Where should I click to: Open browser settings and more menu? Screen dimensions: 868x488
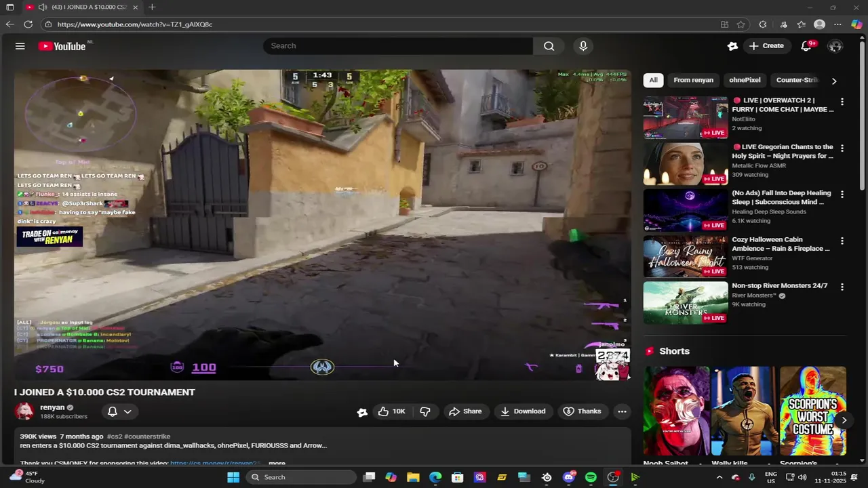click(837, 24)
